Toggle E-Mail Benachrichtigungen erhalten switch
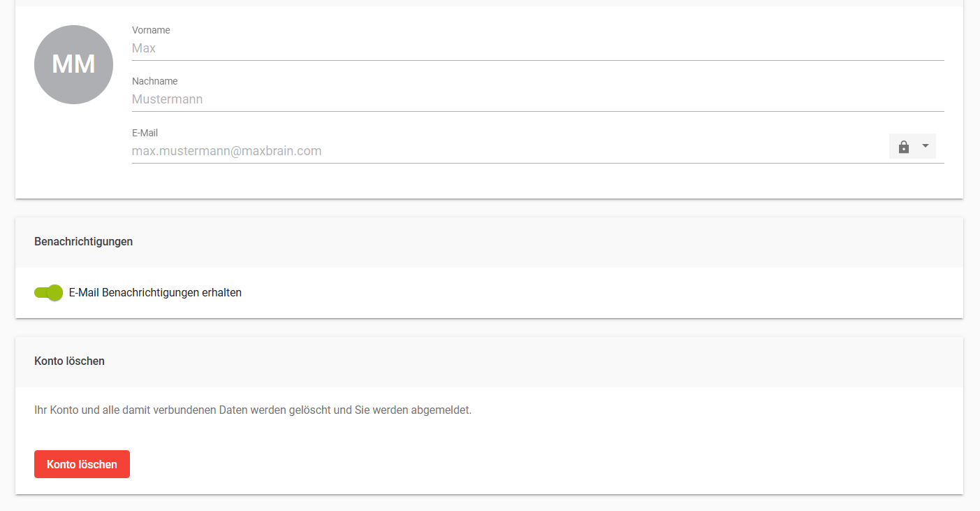The height and width of the screenshot is (511, 980). (x=49, y=293)
